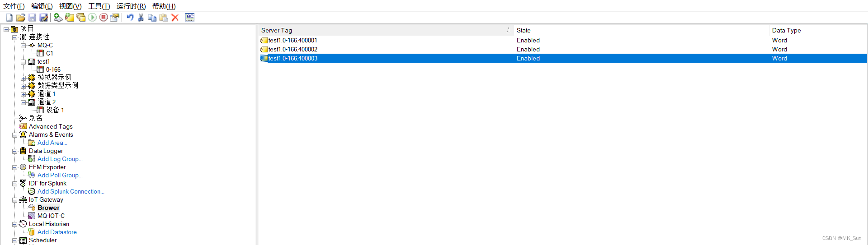Click the Add Poll Group... link

[x=60, y=175]
